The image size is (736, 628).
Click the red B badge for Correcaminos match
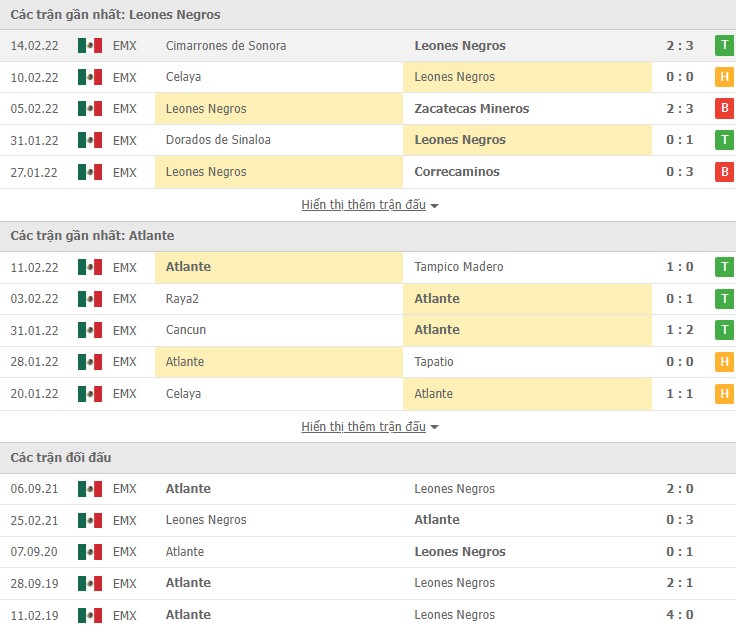[724, 172]
